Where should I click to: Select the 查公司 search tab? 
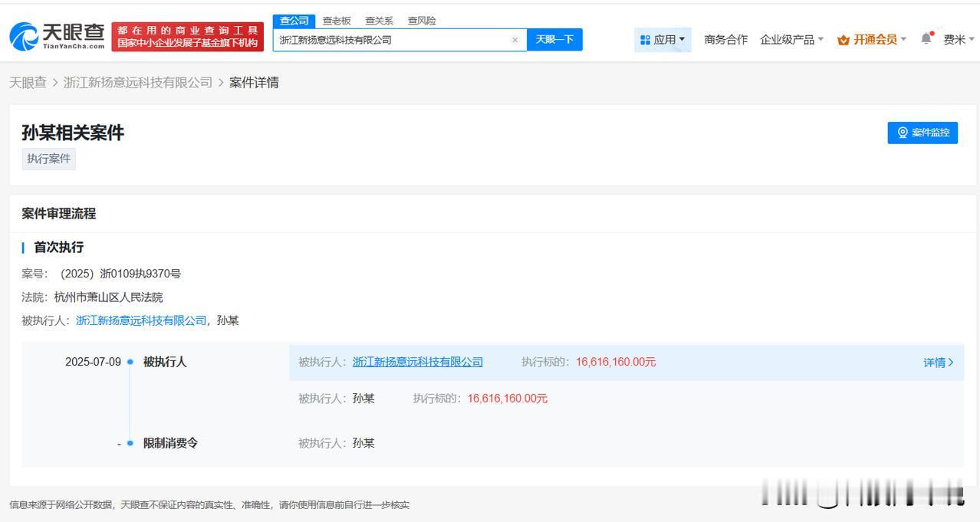pos(294,21)
